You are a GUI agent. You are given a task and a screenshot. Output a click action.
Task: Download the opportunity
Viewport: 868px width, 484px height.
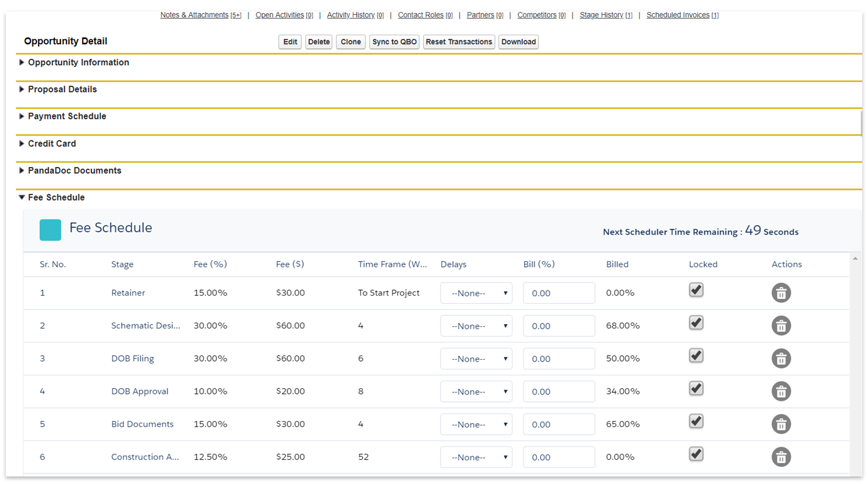click(518, 42)
